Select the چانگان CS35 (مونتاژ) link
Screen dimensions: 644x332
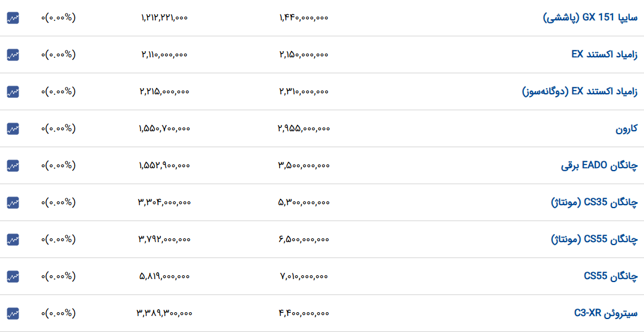coord(594,203)
